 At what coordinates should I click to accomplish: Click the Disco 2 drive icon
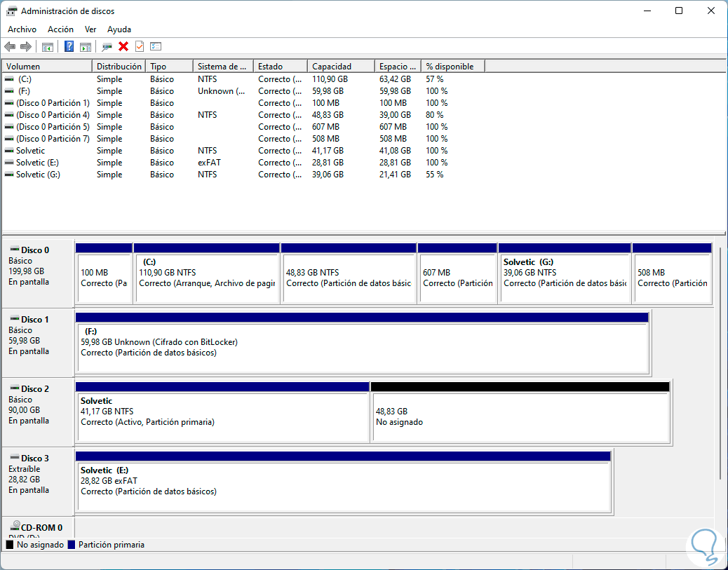point(15,388)
